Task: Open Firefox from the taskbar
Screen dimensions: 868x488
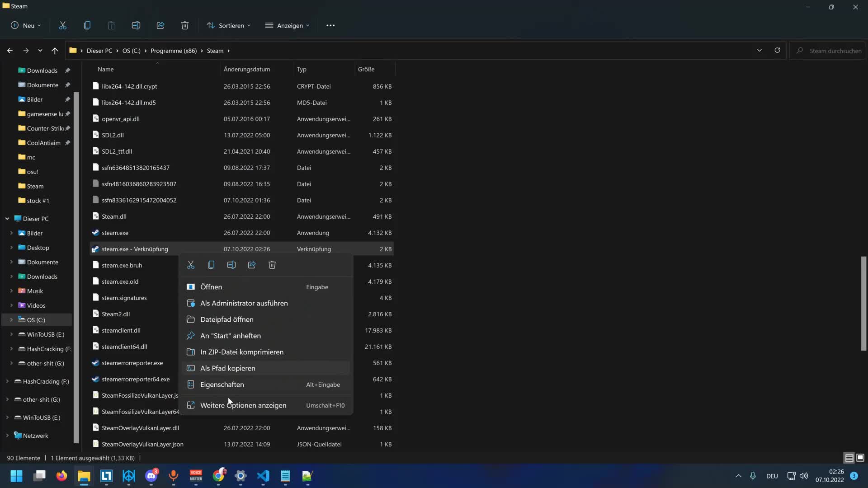Action: (61, 476)
